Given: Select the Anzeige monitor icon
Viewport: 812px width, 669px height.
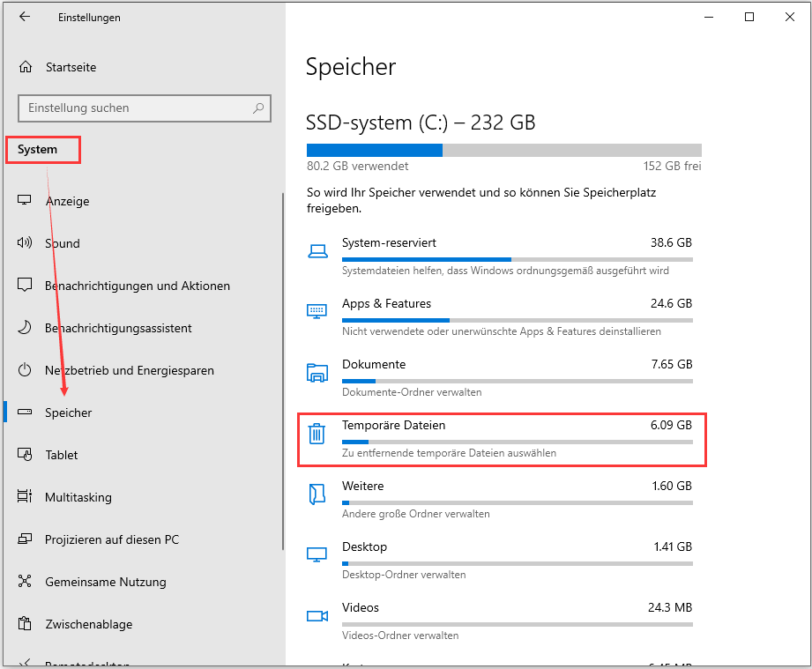Looking at the screenshot, I should coord(25,200).
